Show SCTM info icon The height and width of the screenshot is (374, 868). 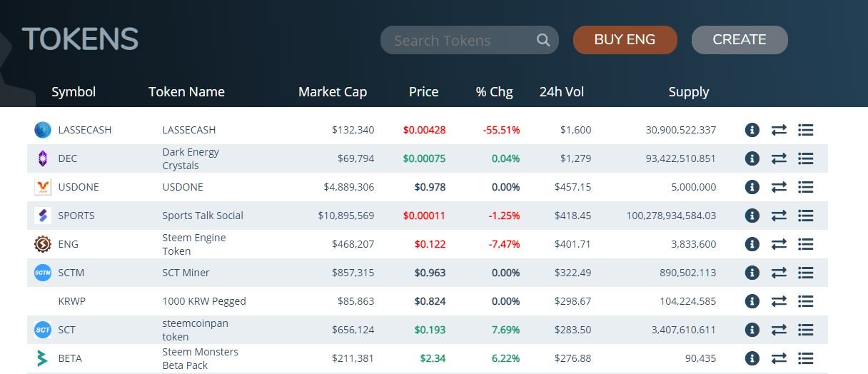[752, 273]
